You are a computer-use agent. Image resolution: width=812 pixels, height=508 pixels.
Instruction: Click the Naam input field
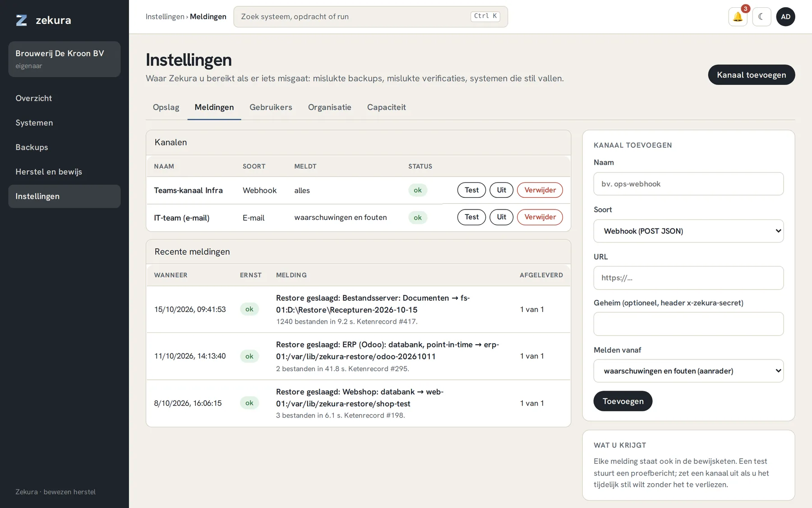(688, 184)
